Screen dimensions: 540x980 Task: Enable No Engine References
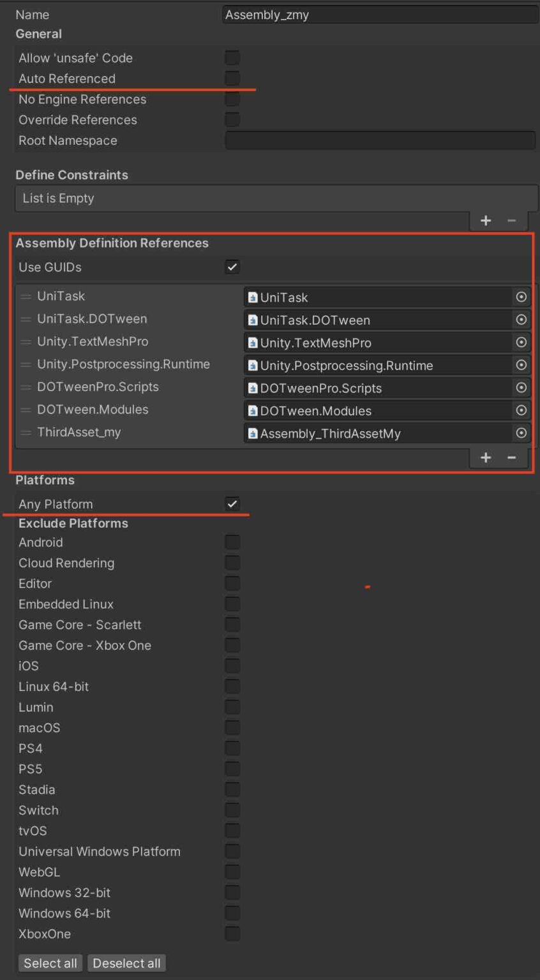tap(231, 99)
